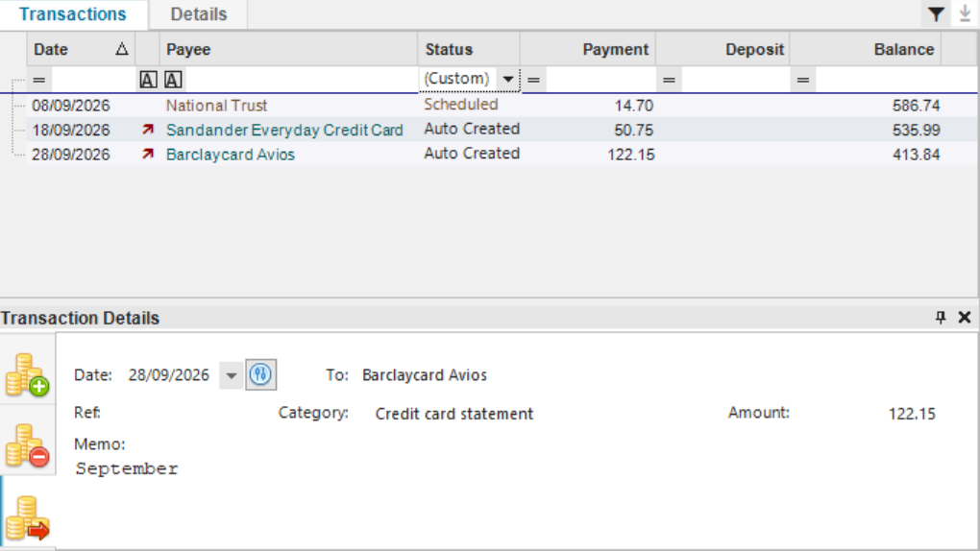Click balance value 413.84
This screenshot has height=551, width=980.
[916, 155]
